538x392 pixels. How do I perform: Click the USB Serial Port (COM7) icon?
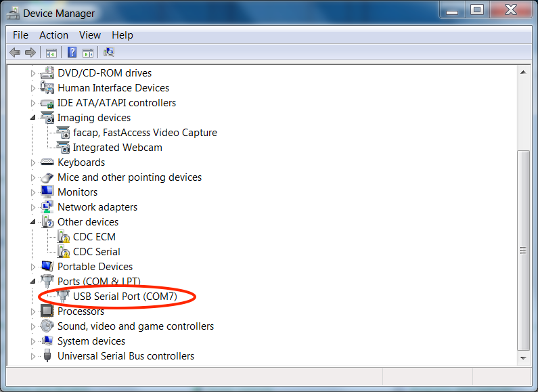[63, 297]
